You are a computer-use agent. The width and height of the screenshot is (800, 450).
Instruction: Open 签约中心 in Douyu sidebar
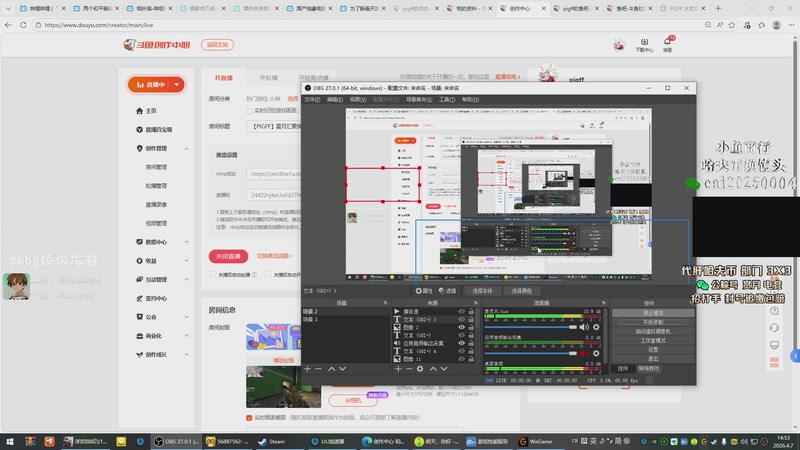[x=152, y=298]
